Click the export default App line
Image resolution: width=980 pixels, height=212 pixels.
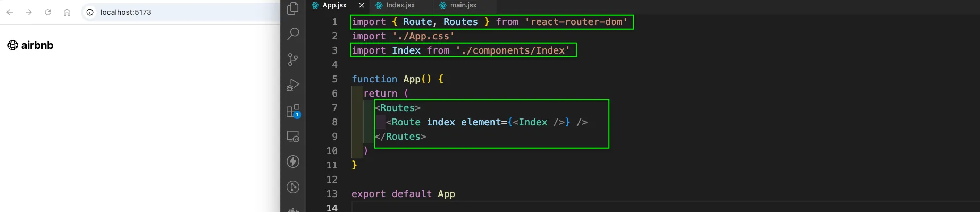click(x=403, y=194)
